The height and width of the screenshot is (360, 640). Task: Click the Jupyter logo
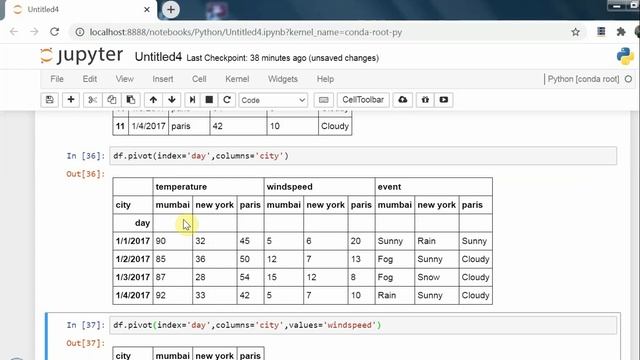[x=82, y=56]
